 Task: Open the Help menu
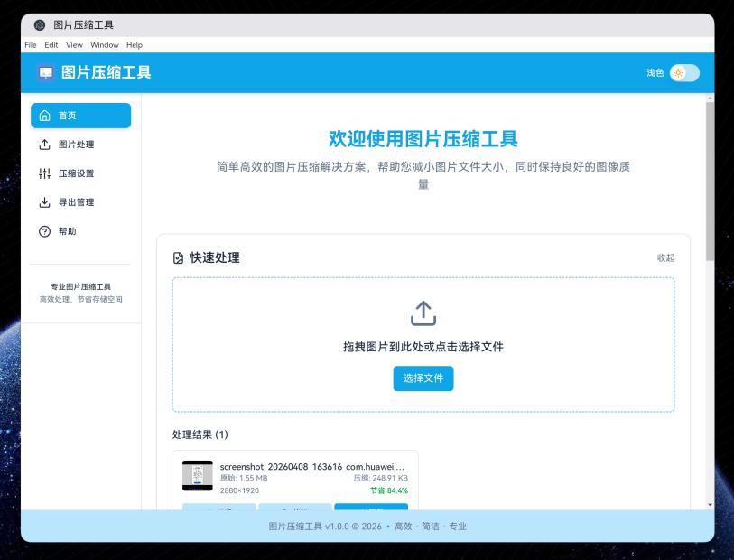tap(135, 45)
